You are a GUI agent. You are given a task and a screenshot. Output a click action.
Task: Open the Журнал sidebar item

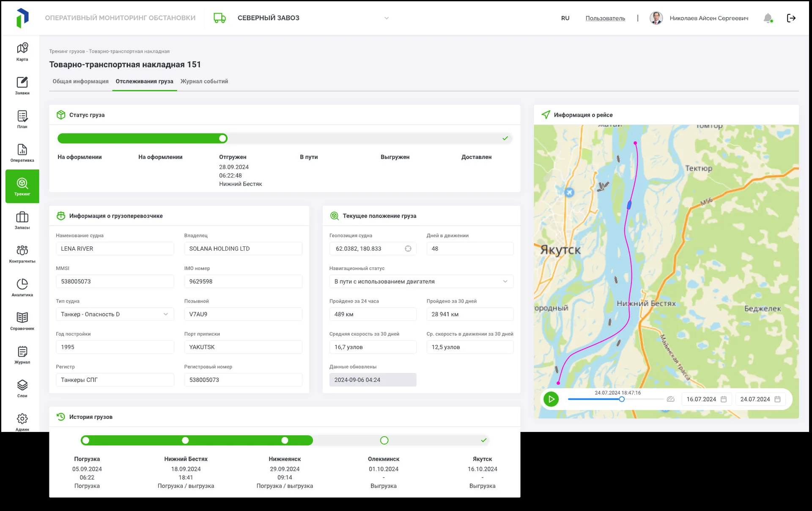(22, 355)
